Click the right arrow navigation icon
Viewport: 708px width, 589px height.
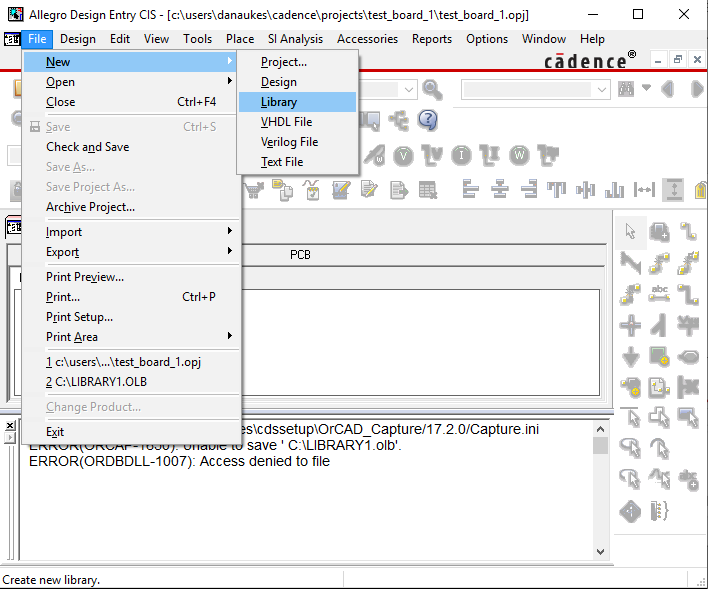coord(697,89)
